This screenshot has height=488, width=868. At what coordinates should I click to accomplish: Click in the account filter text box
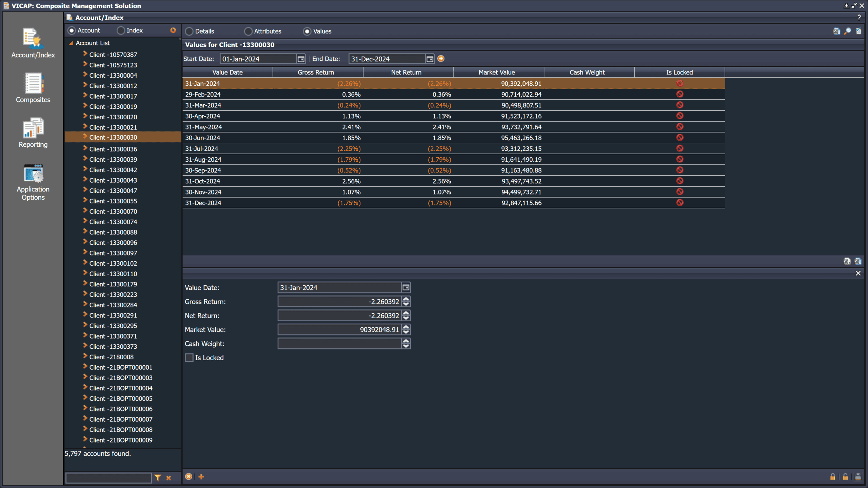point(108,478)
